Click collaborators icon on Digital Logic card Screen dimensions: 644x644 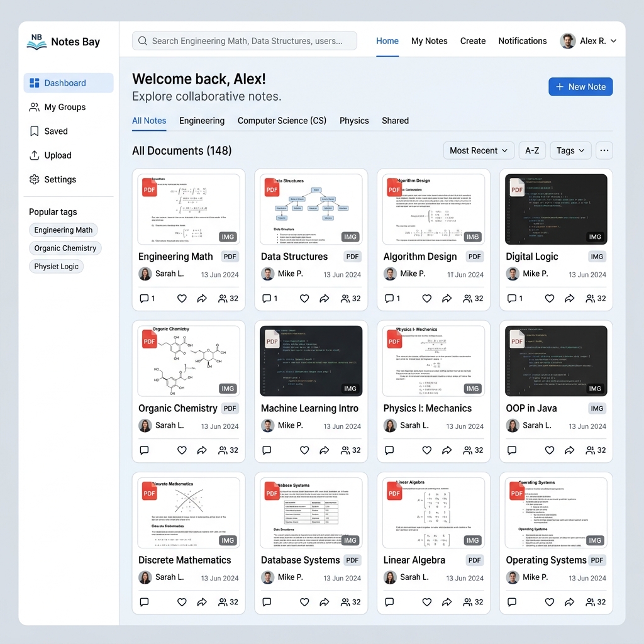pos(591,299)
